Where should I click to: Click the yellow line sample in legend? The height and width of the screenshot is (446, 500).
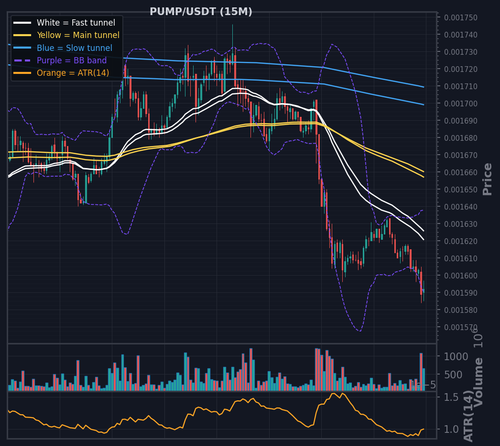point(22,35)
